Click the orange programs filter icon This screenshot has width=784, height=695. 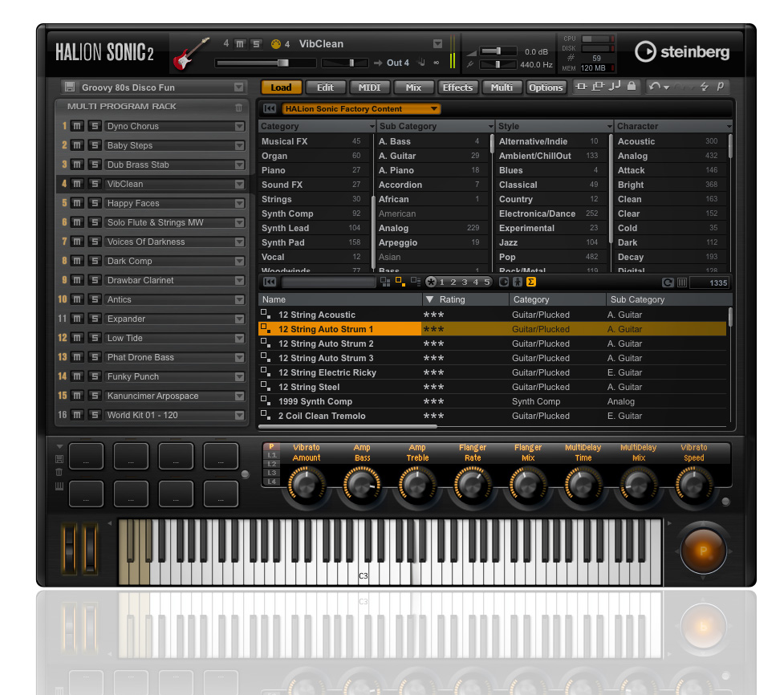(x=400, y=282)
